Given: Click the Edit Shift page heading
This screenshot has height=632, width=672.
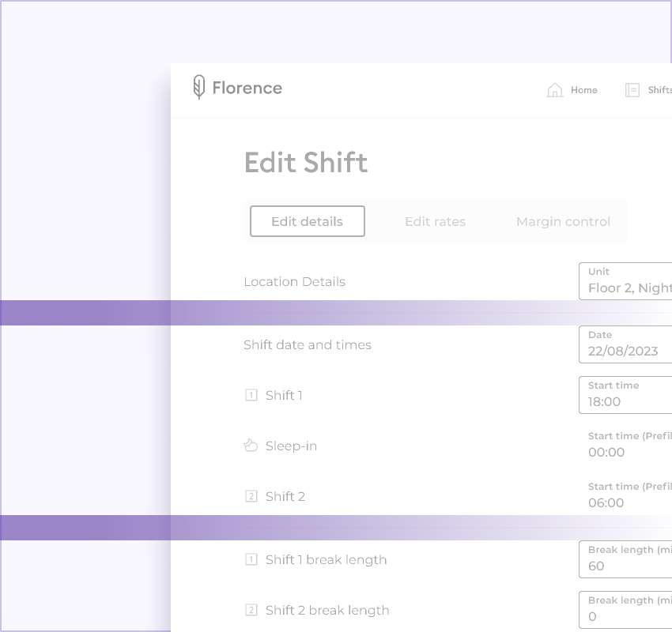Looking at the screenshot, I should click(306, 163).
